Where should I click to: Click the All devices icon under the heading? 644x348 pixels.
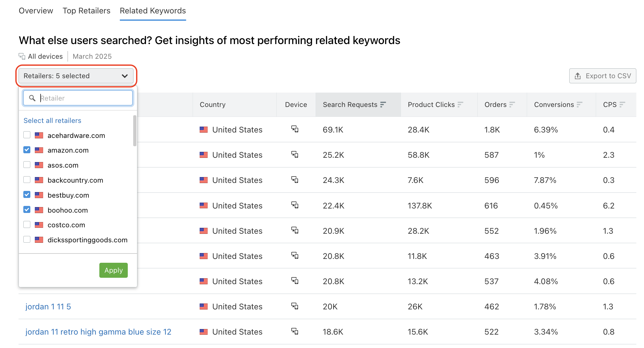point(22,56)
